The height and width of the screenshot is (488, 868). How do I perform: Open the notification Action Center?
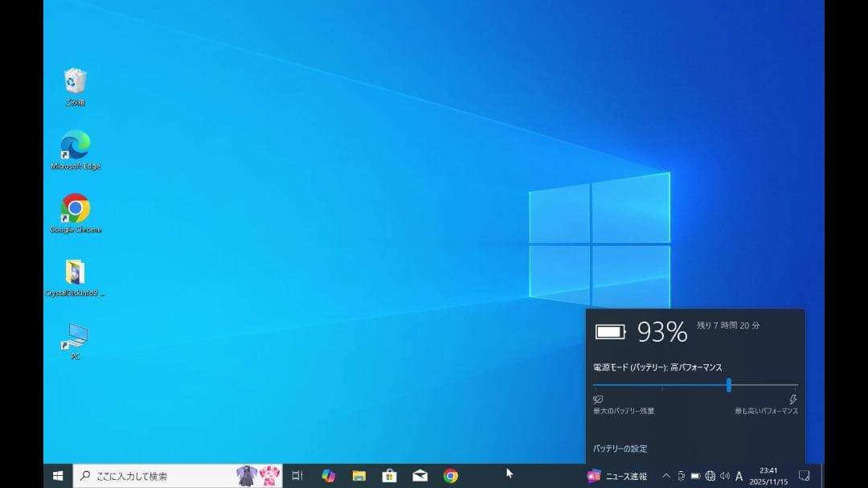(x=805, y=476)
